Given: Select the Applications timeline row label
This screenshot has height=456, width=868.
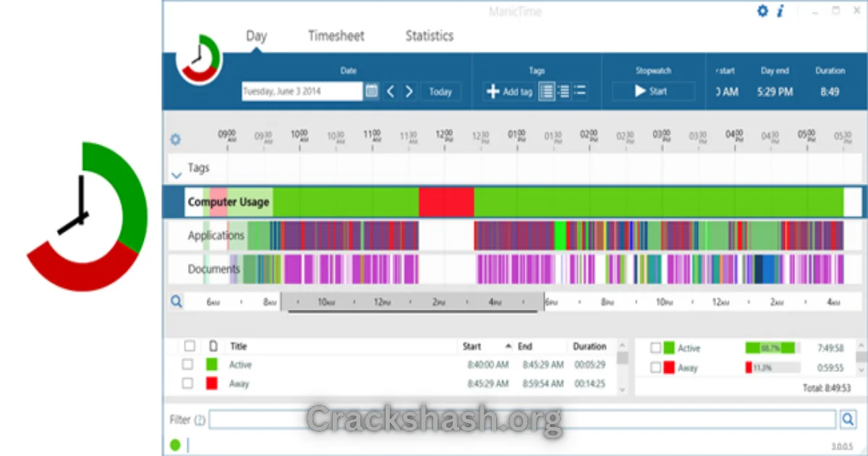Looking at the screenshot, I should point(216,235).
